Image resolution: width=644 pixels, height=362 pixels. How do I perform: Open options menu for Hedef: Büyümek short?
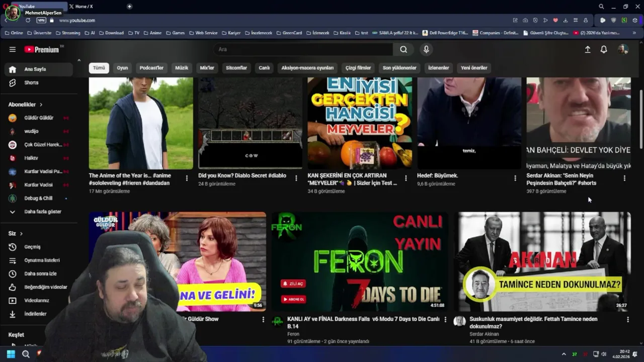click(x=515, y=178)
